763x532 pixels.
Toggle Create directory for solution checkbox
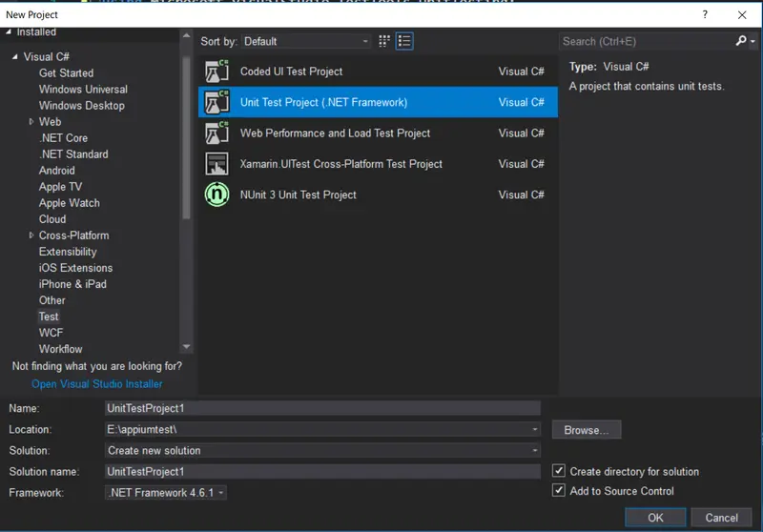559,471
